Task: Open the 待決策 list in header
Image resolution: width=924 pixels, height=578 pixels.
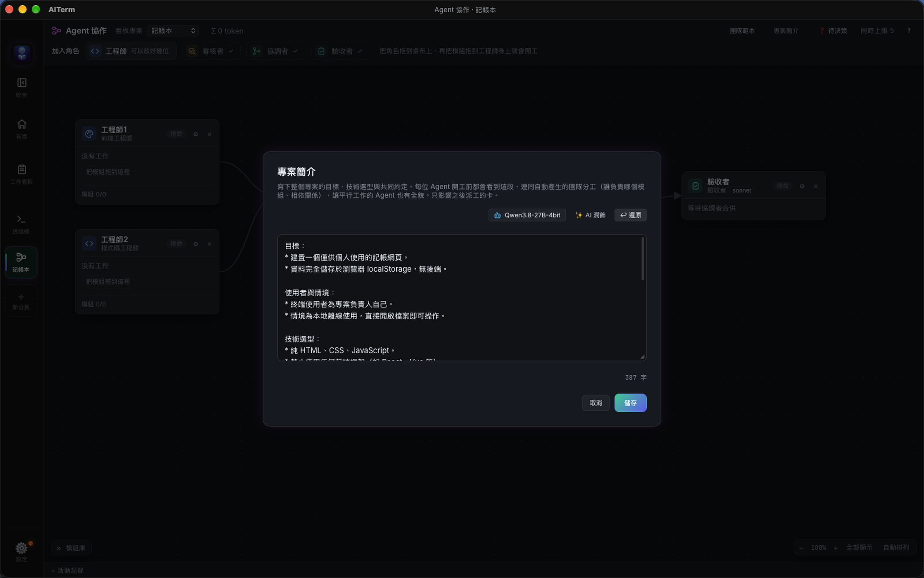Action: point(833,31)
